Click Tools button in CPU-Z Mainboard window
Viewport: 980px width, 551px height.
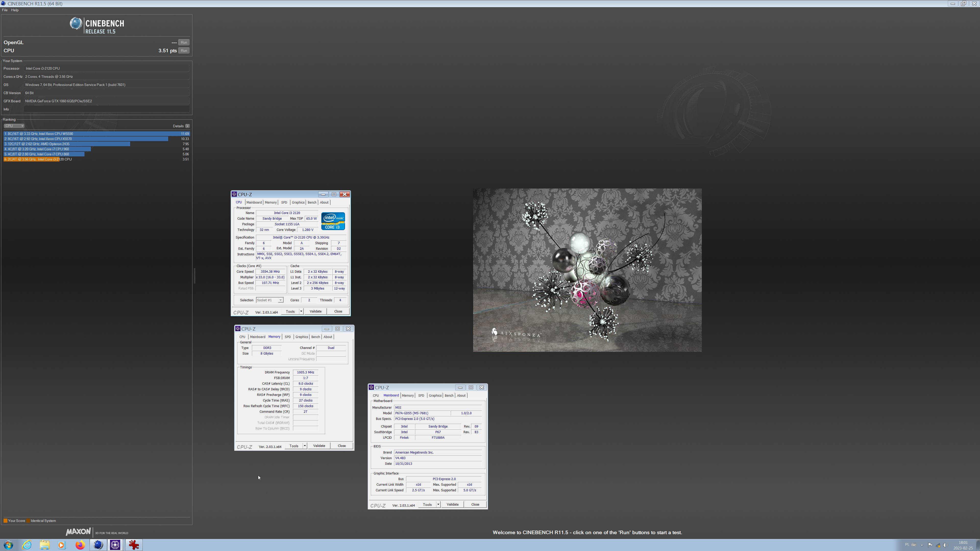click(427, 504)
